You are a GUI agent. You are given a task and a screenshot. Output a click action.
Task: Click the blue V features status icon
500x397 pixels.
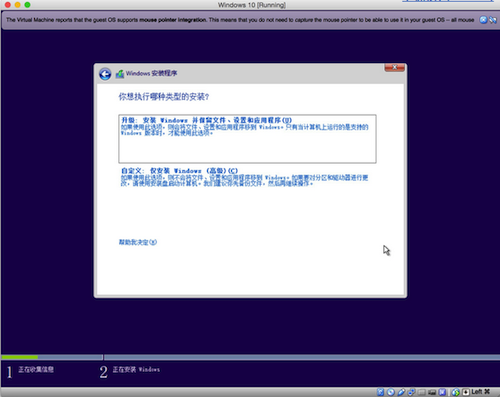(442, 392)
